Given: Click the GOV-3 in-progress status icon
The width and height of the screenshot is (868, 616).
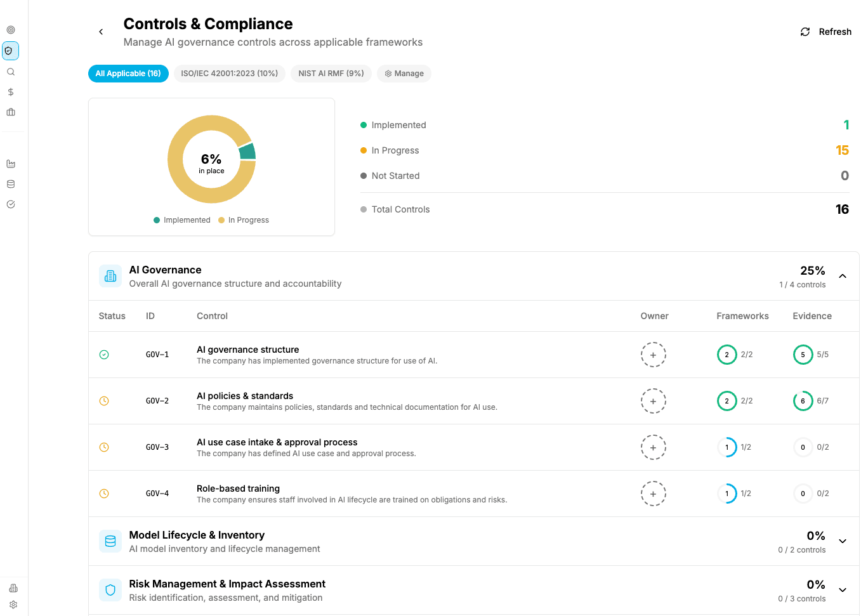Looking at the screenshot, I should click(x=104, y=447).
